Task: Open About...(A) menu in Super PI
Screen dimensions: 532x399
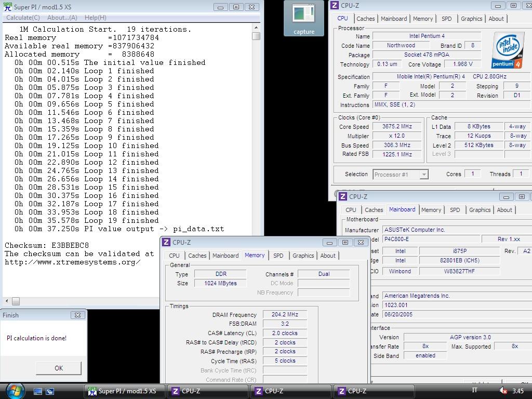Action: pyautogui.click(x=62, y=18)
